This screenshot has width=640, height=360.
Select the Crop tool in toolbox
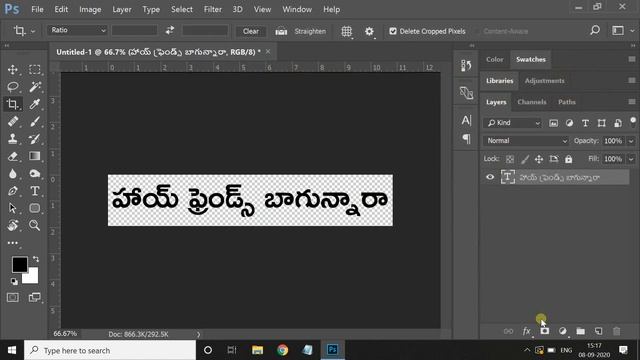[x=13, y=104]
